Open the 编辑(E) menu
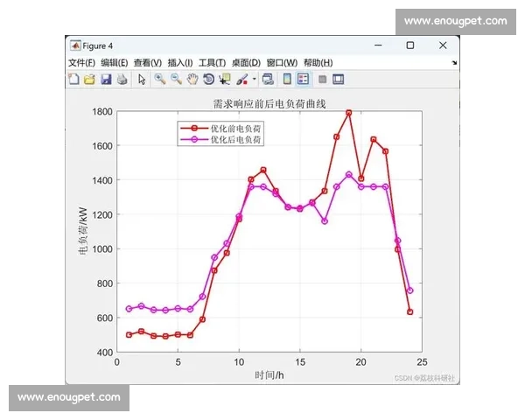 [x=114, y=63]
